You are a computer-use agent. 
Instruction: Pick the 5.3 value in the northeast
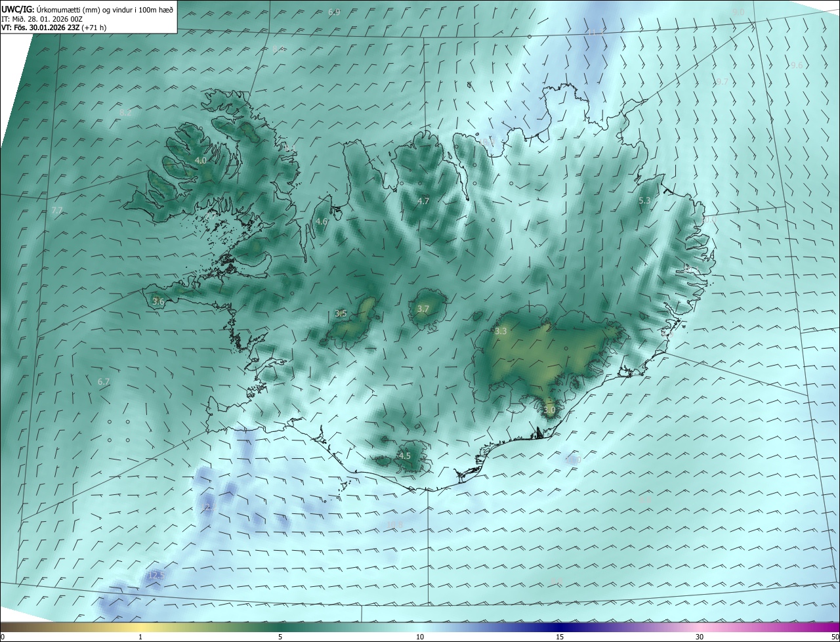[x=644, y=200]
